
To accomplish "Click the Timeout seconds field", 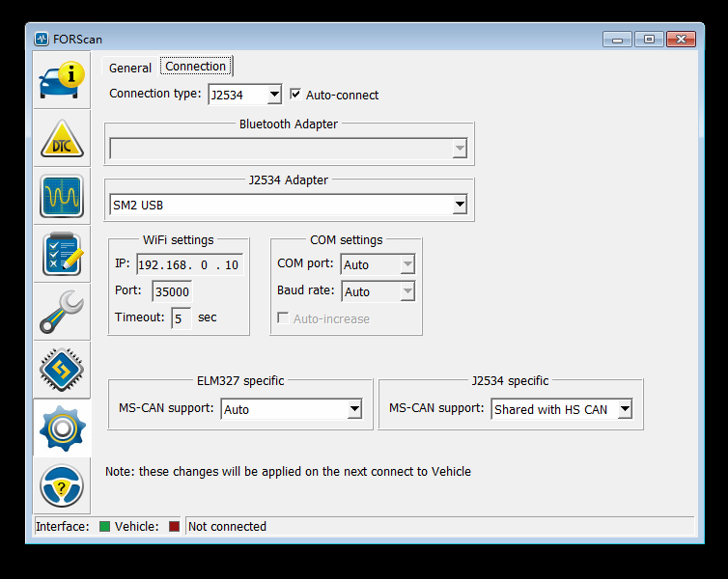I will tap(181, 318).
